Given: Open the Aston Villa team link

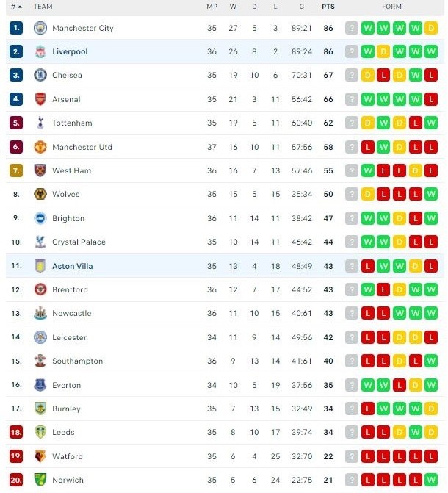Looking at the screenshot, I should [x=72, y=266].
